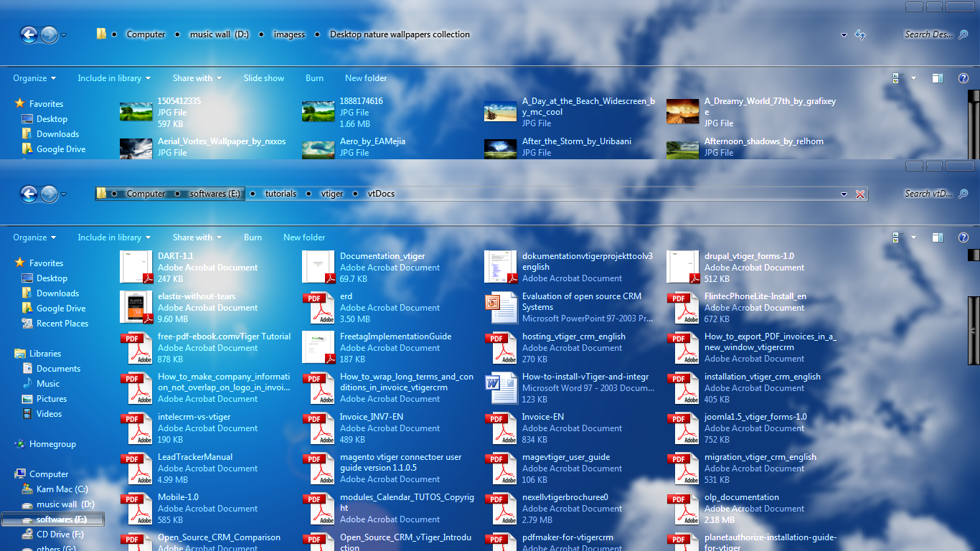Click the refresh icon in the wallpapers address bar

point(860,34)
